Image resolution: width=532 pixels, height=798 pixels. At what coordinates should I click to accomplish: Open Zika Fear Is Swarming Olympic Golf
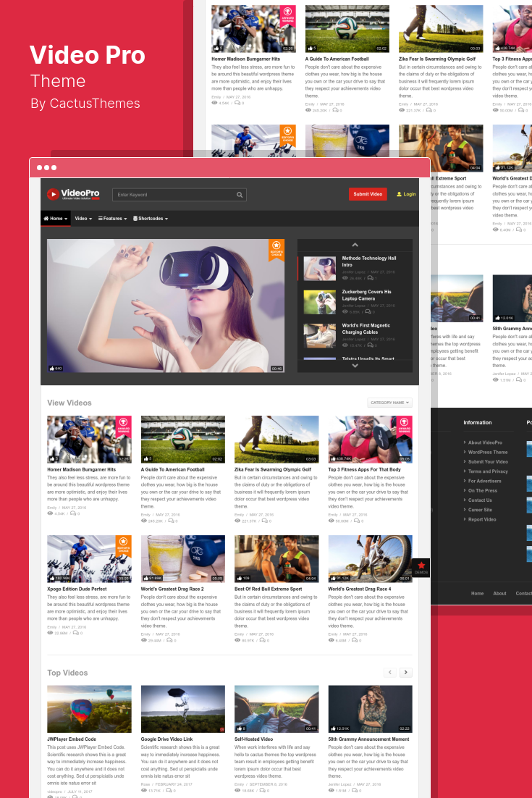click(x=273, y=469)
